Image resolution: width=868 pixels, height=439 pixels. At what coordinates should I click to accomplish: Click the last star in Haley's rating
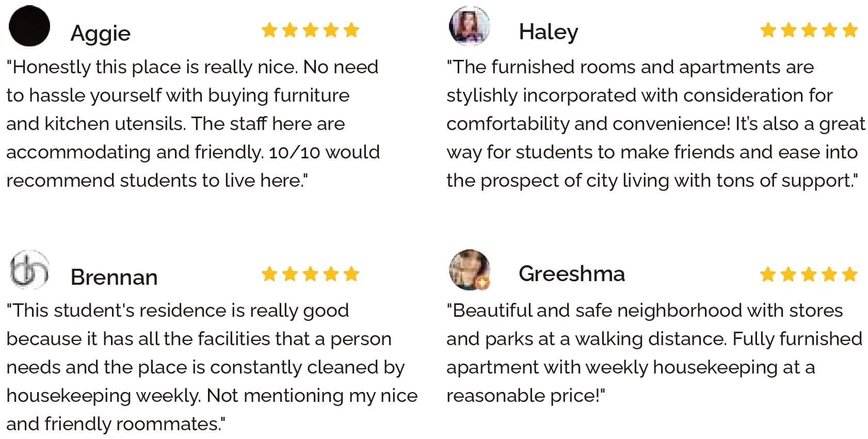(849, 30)
